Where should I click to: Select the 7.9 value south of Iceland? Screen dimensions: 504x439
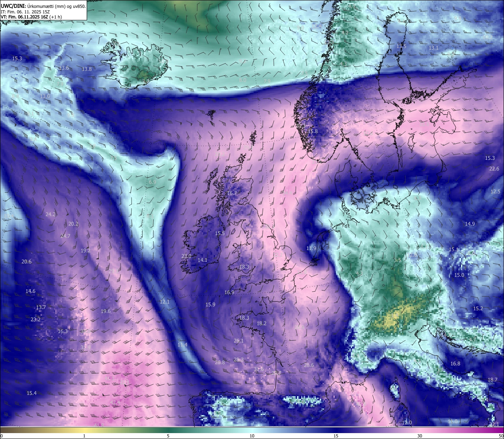pos(267,82)
